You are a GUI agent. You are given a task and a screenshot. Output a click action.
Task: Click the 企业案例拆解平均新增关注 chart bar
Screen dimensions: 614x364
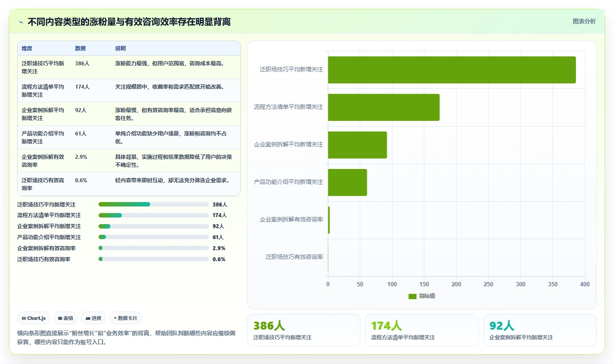pos(357,145)
